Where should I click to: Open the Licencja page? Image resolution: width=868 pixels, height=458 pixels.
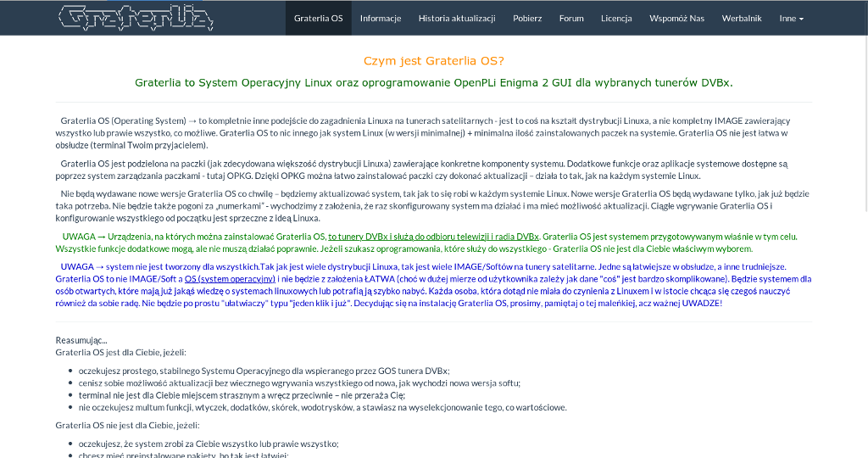616,19
